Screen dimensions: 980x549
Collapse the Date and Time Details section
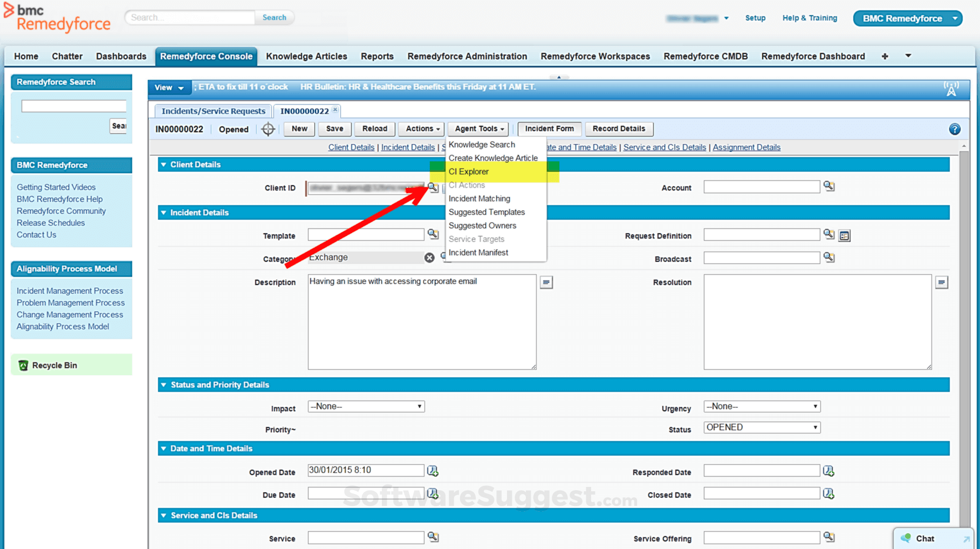pyautogui.click(x=163, y=449)
